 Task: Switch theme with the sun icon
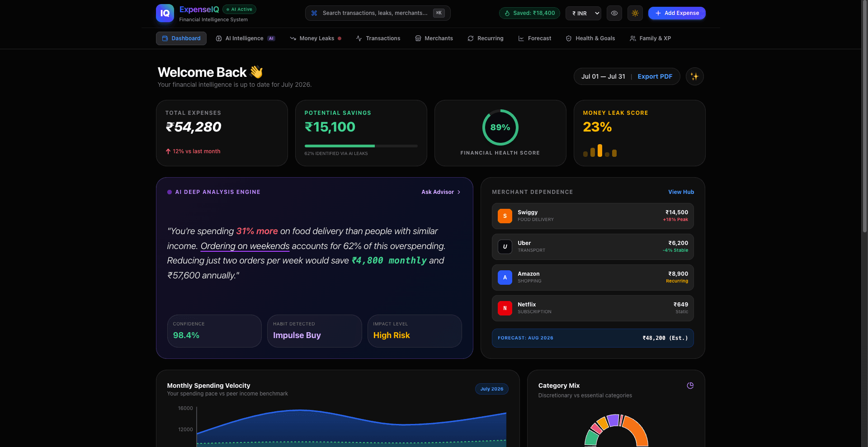635,13
